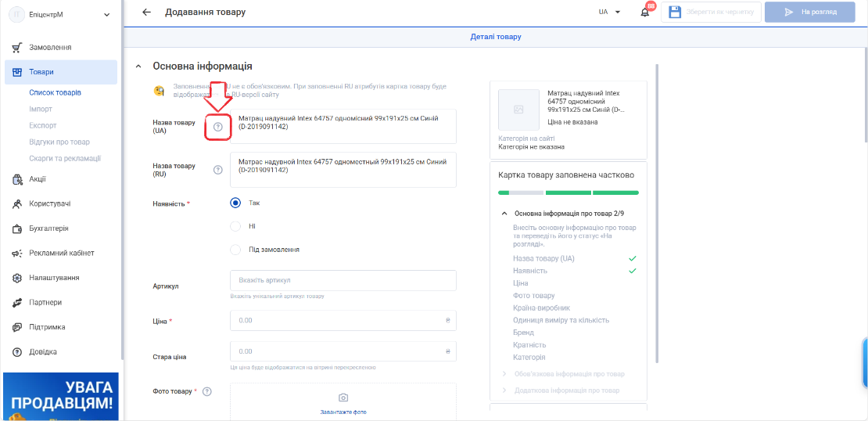The width and height of the screenshot is (868, 421).
Task: Click the Увага продавцям banner
Action: click(x=60, y=397)
